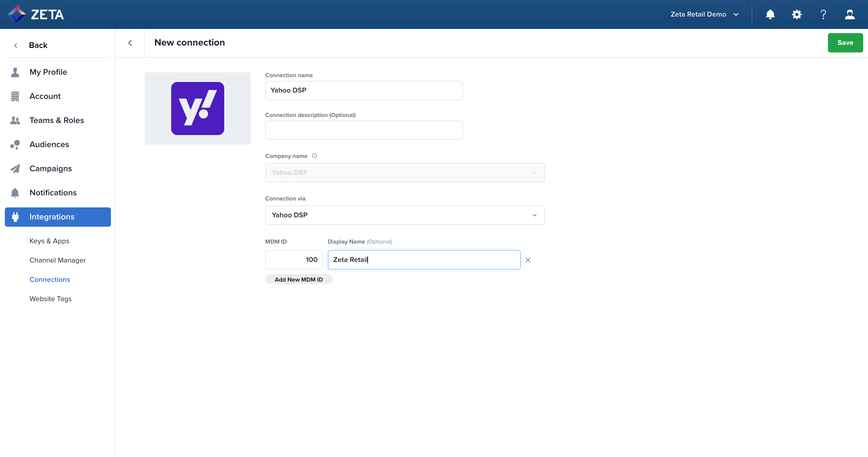Click Add New MDM ID button

299,279
